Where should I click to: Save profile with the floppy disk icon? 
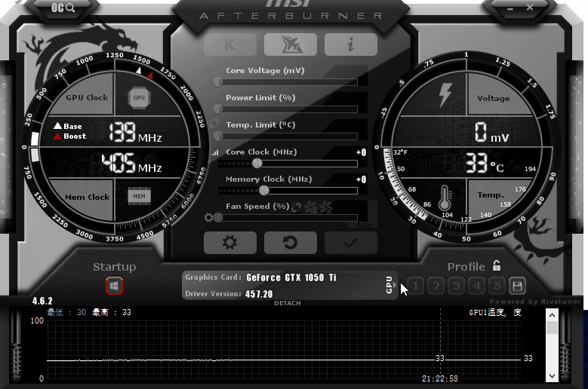pyautogui.click(x=517, y=286)
